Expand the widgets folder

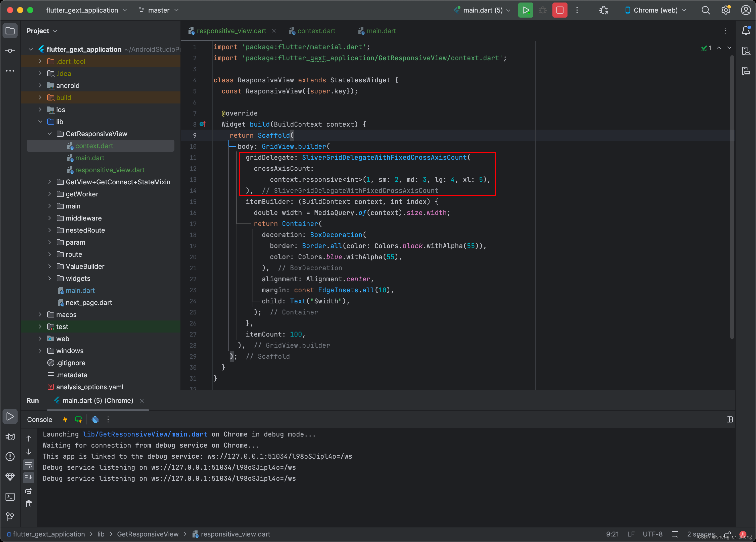(x=50, y=279)
